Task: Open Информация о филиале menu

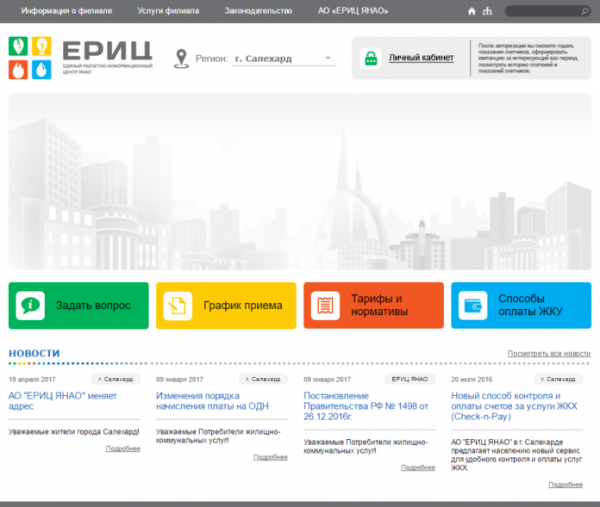Action: (x=67, y=11)
